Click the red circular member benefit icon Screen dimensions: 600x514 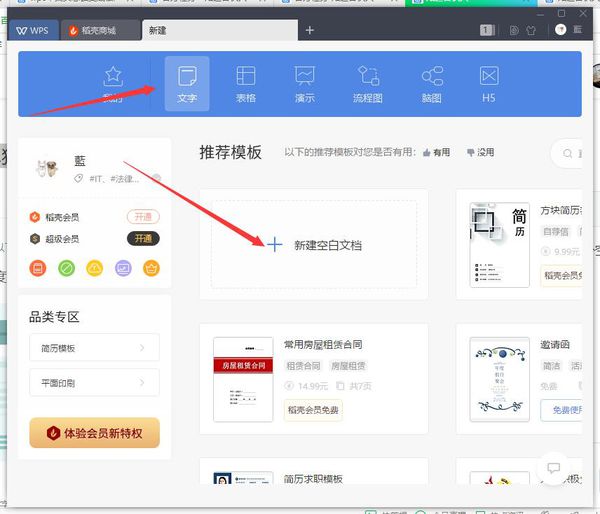(x=38, y=268)
